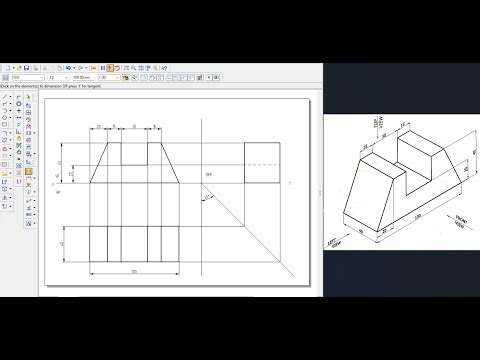Select the Fill tool
This screenshot has height=360, width=480.
pos(4,165)
